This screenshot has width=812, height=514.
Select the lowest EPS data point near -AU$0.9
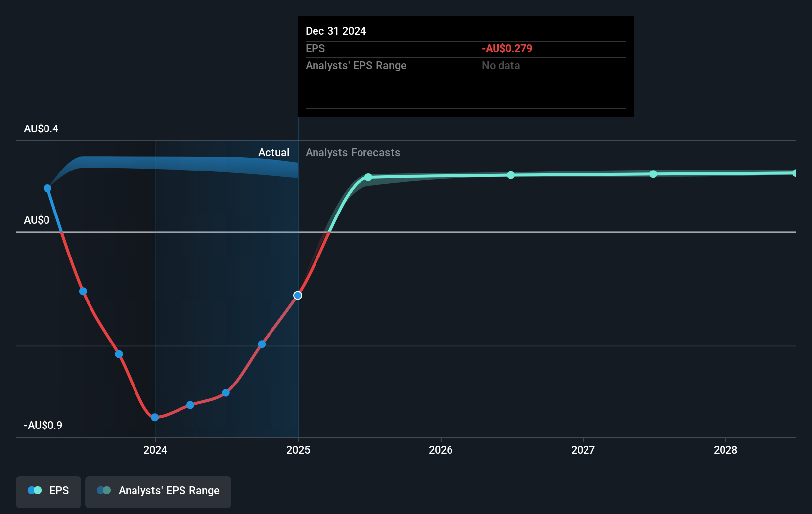pos(155,418)
